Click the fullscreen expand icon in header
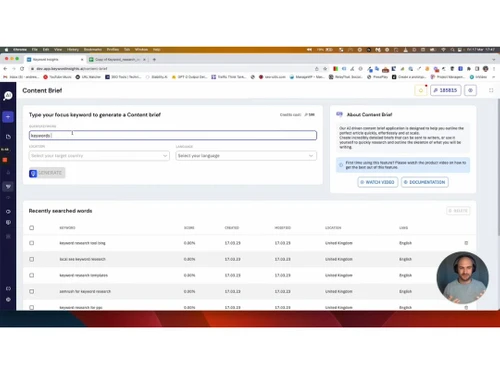Screen dimensions: 500x375 491,90
